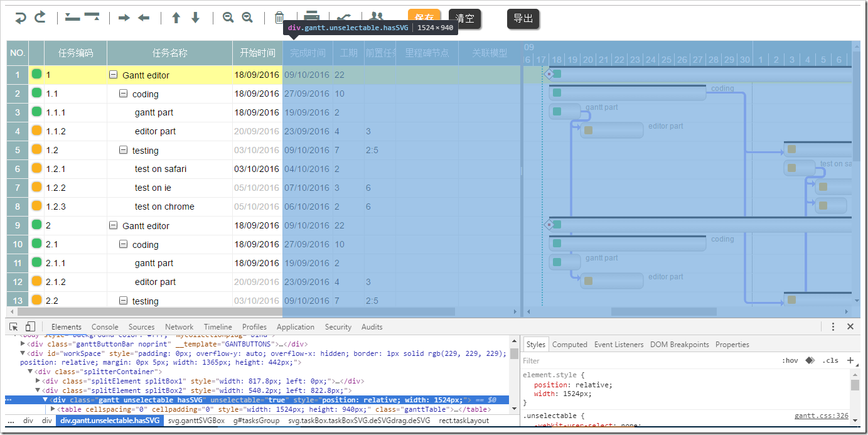868x435 pixels.
Task: Close the DevTools panel
Action: pos(850,326)
